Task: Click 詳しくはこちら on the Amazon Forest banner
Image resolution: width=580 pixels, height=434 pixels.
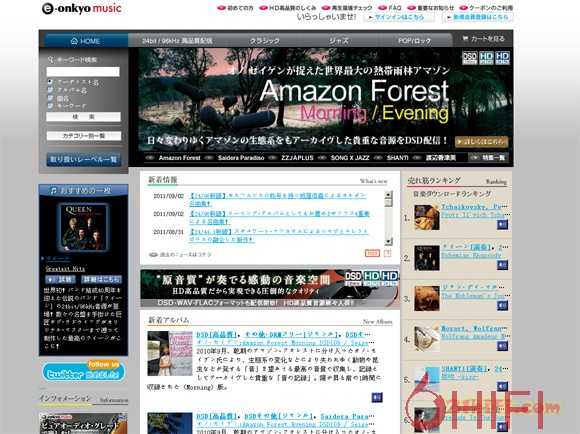Action: tap(481, 142)
